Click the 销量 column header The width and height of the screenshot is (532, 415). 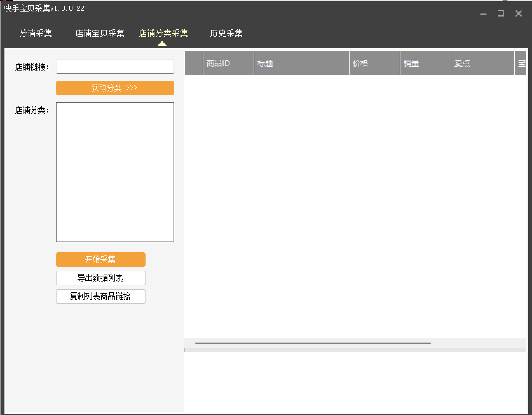pyautogui.click(x=426, y=63)
